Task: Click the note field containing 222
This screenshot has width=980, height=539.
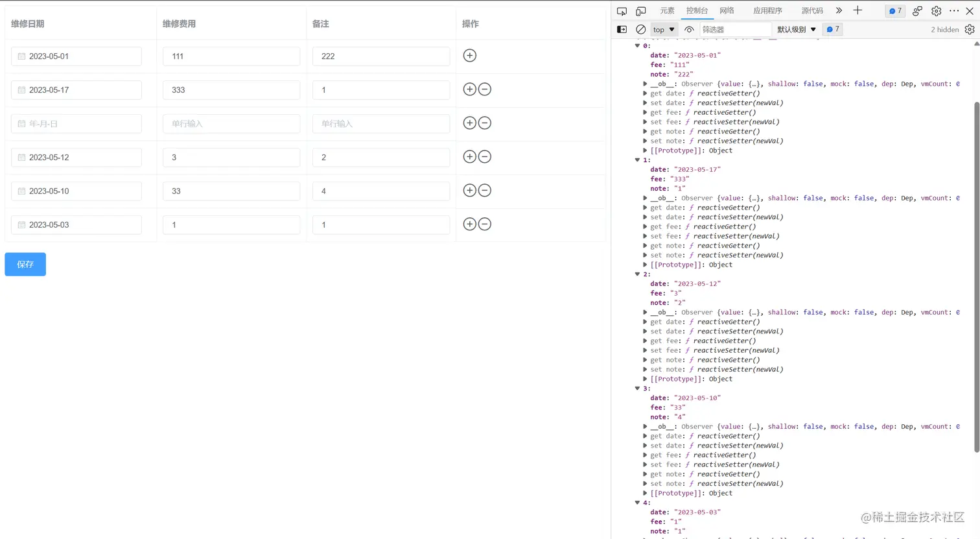Action: [381, 56]
